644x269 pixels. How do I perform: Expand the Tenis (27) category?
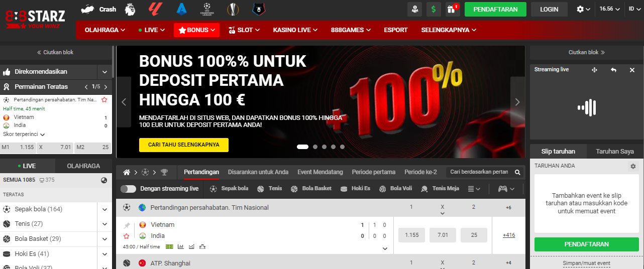tap(105, 224)
